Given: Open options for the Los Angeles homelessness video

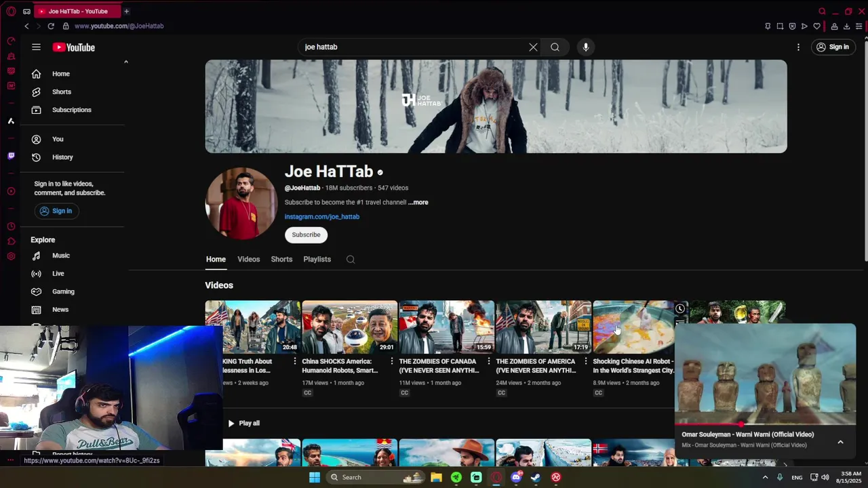Looking at the screenshot, I should click(294, 361).
